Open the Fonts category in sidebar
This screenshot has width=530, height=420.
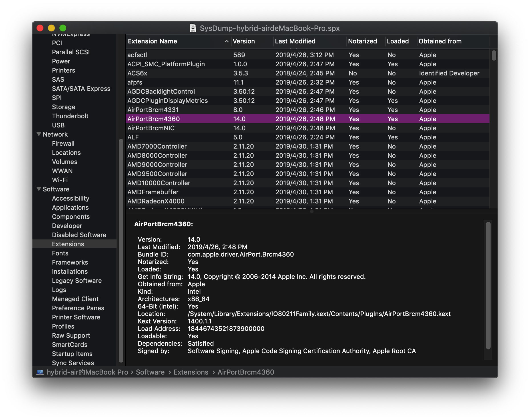point(60,253)
